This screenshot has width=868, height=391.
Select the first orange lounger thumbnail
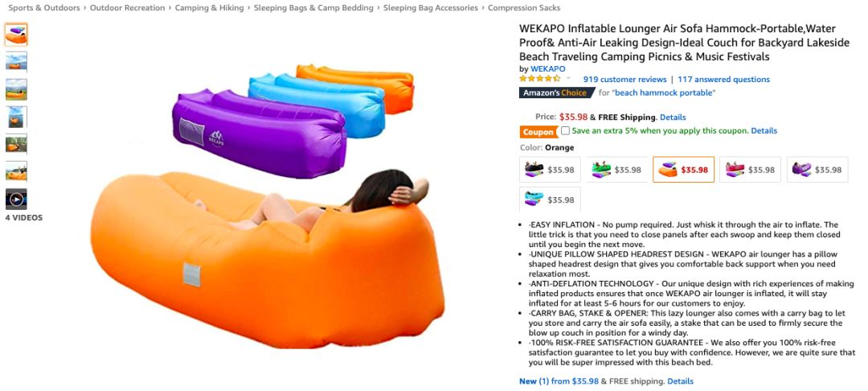16,35
